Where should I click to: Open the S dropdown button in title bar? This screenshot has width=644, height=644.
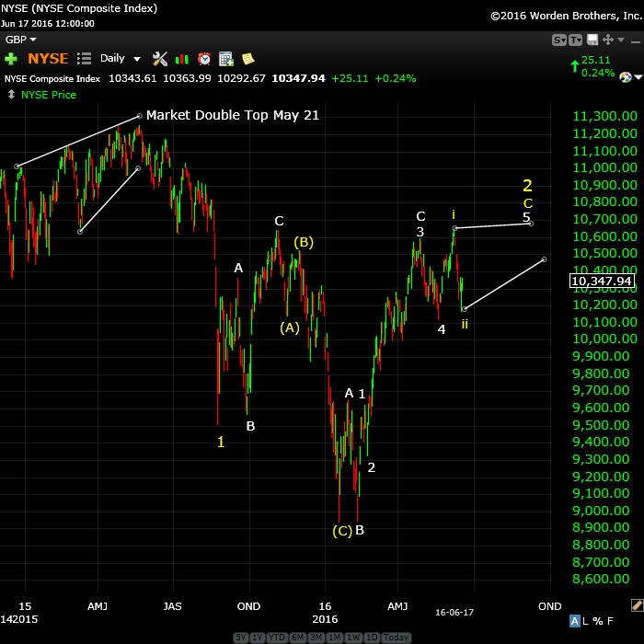point(559,40)
